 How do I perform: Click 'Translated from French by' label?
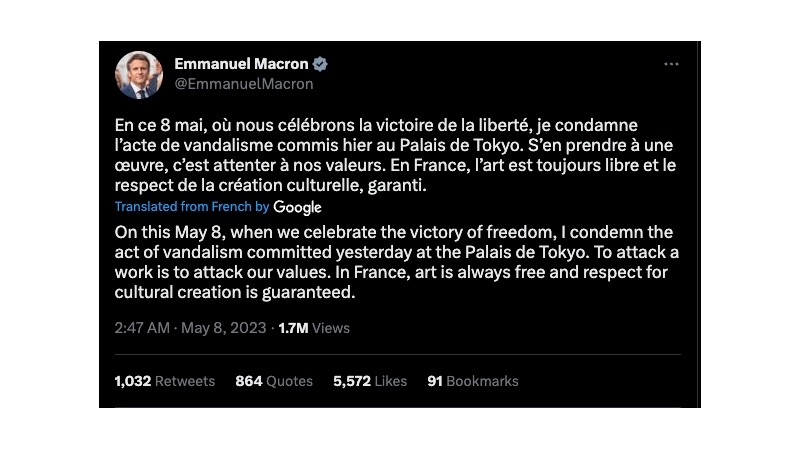pyautogui.click(x=192, y=207)
